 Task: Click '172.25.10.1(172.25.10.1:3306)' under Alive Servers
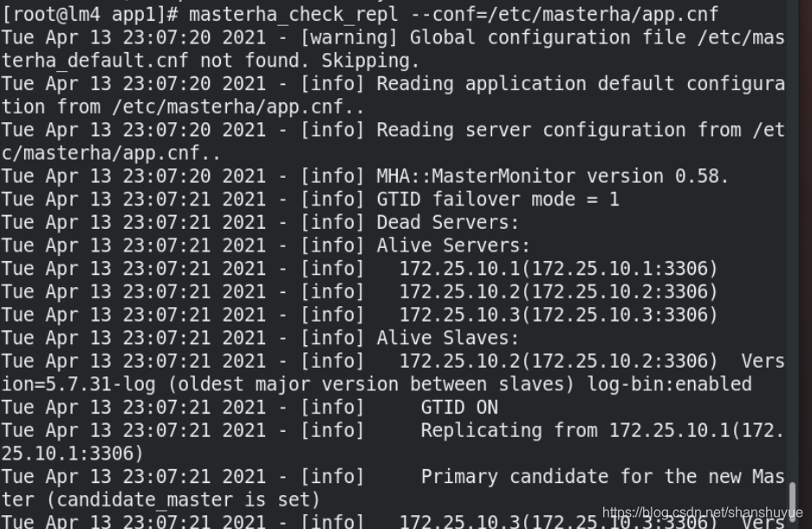click(x=558, y=268)
